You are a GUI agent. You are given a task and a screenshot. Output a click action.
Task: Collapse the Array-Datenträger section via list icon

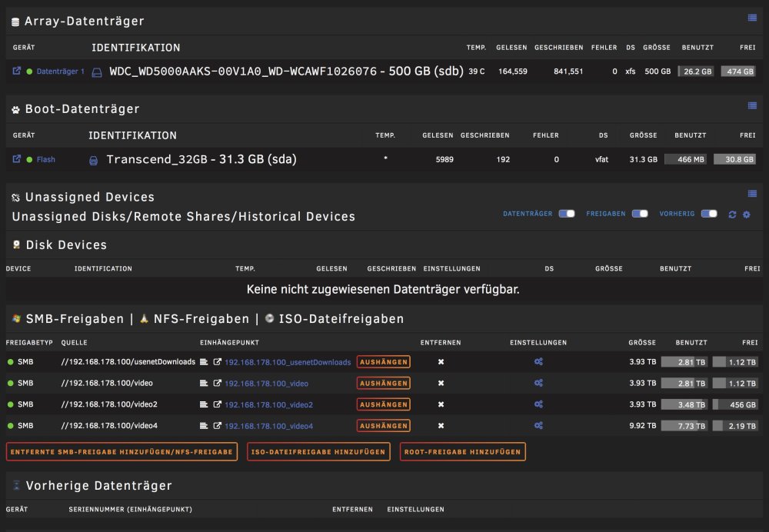pyautogui.click(x=752, y=18)
